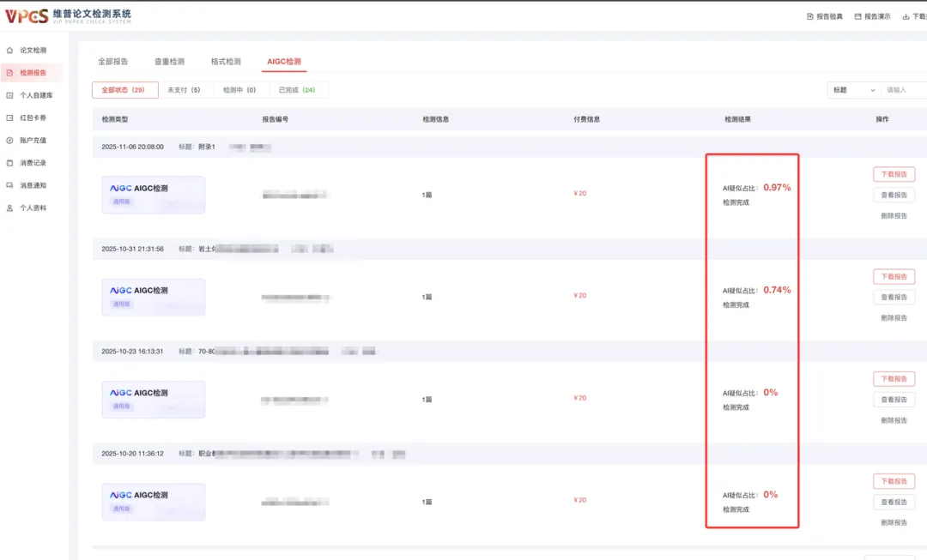Screen dimensions: 927x560
Task: Open the 全部报告 tab
Action: click(112, 62)
